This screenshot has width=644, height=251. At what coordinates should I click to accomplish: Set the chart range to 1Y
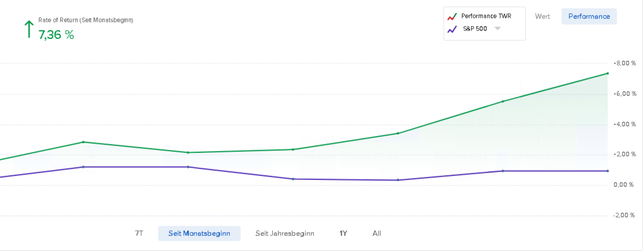coord(343,233)
